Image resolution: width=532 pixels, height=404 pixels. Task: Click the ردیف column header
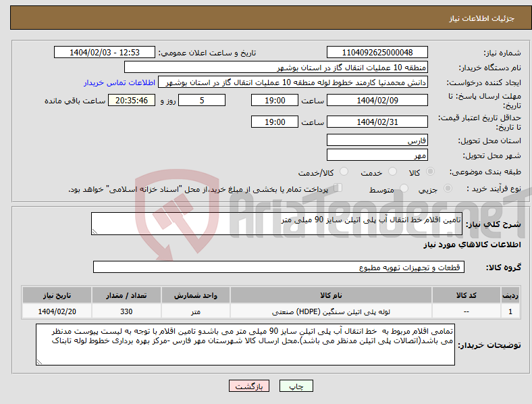click(x=510, y=295)
